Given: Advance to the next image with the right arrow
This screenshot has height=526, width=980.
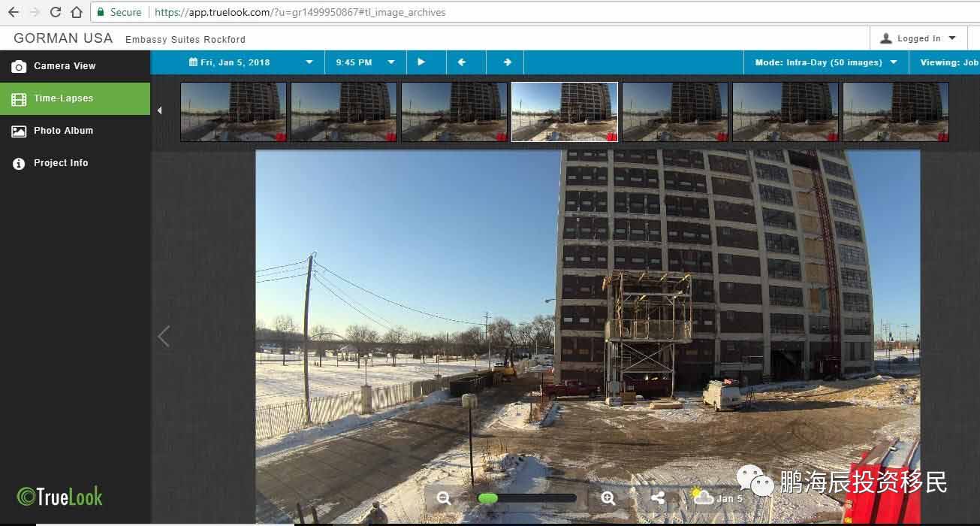Looking at the screenshot, I should click(507, 62).
